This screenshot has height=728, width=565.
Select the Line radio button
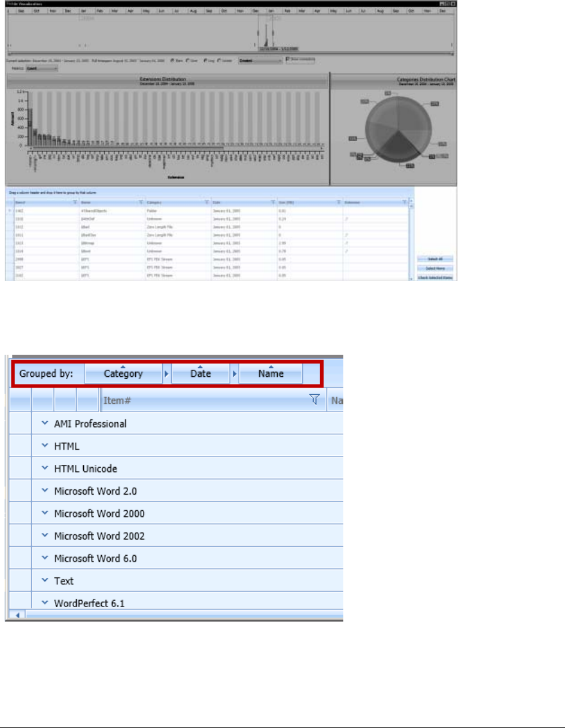[x=189, y=60]
